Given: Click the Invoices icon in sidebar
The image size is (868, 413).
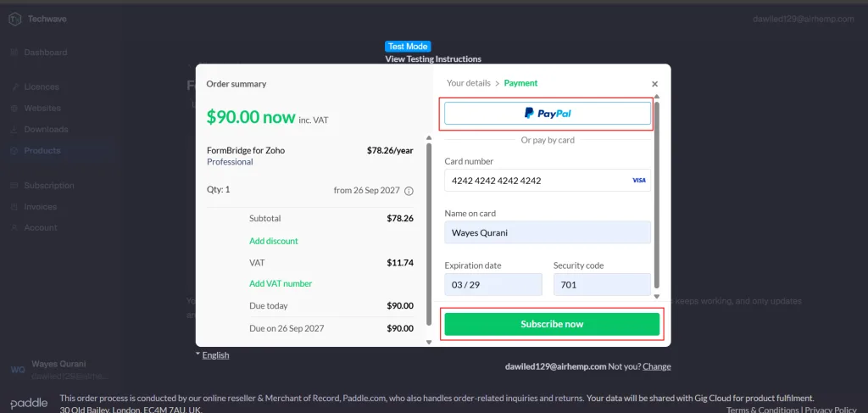Looking at the screenshot, I should tap(14, 207).
